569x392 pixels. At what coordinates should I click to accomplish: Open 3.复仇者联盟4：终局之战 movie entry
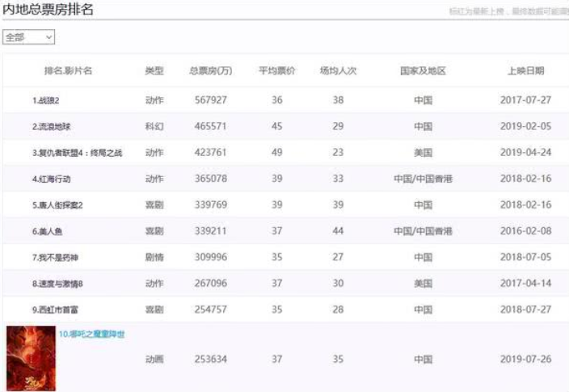pos(77,153)
